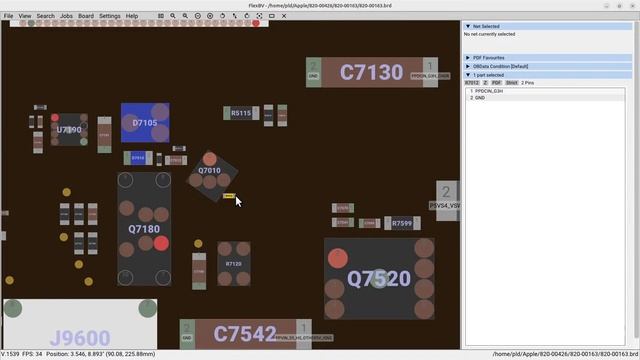Click the yellow highlighted part near Q7010

[x=229, y=196]
